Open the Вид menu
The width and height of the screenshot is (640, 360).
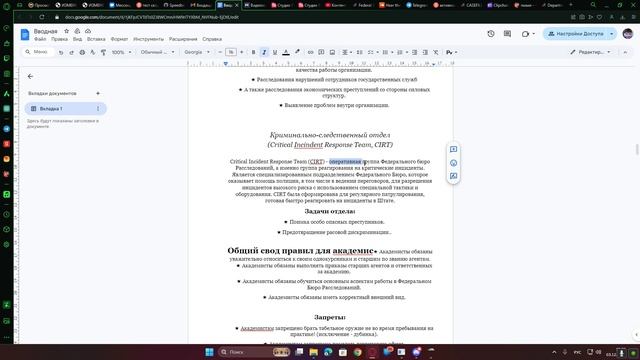click(x=78, y=39)
